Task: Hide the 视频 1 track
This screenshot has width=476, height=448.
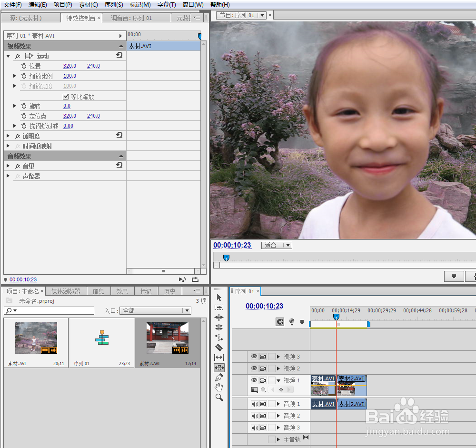Action: 254,380
